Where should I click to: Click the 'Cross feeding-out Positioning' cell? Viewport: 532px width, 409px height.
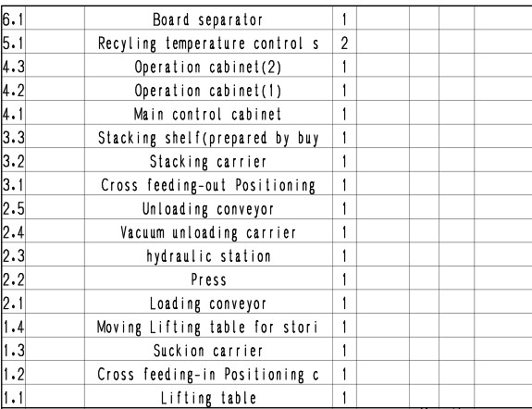[x=208, y=185]
